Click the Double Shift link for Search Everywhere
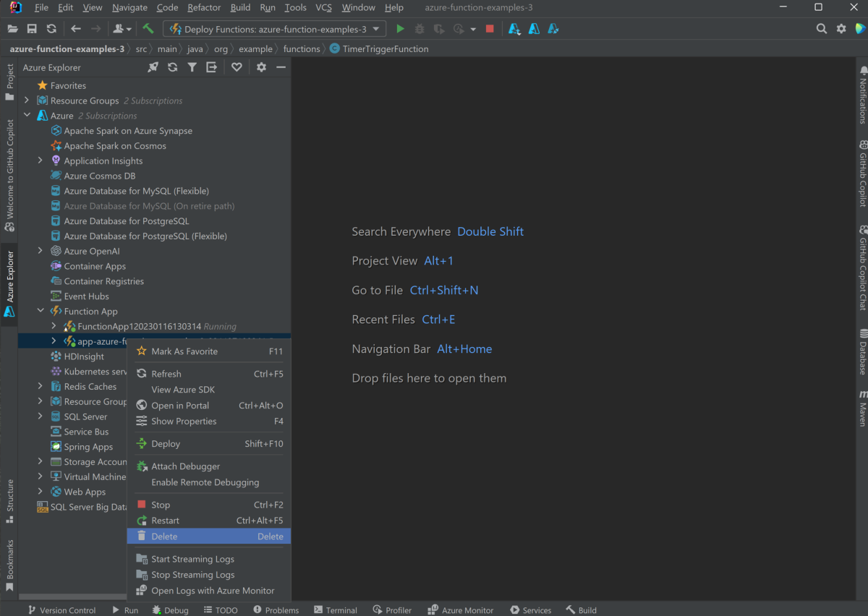This screenshot has height=616, width=868. click(490, 231)
